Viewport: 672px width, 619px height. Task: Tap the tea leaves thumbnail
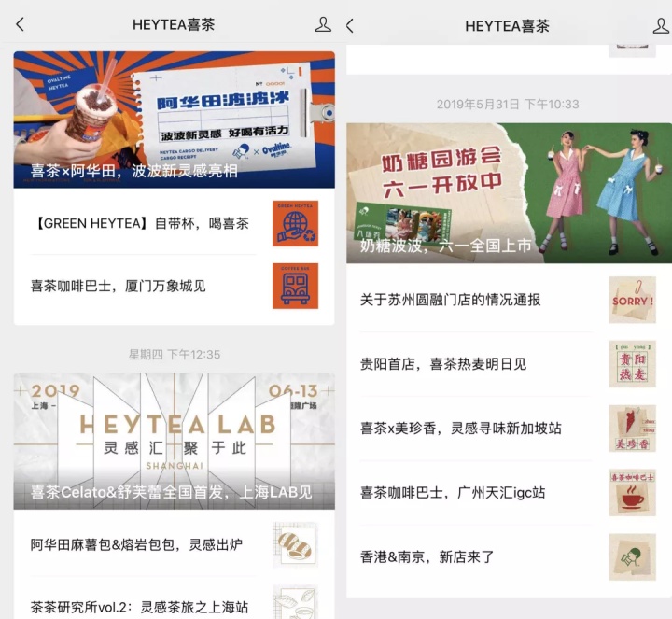click(295, 602)
